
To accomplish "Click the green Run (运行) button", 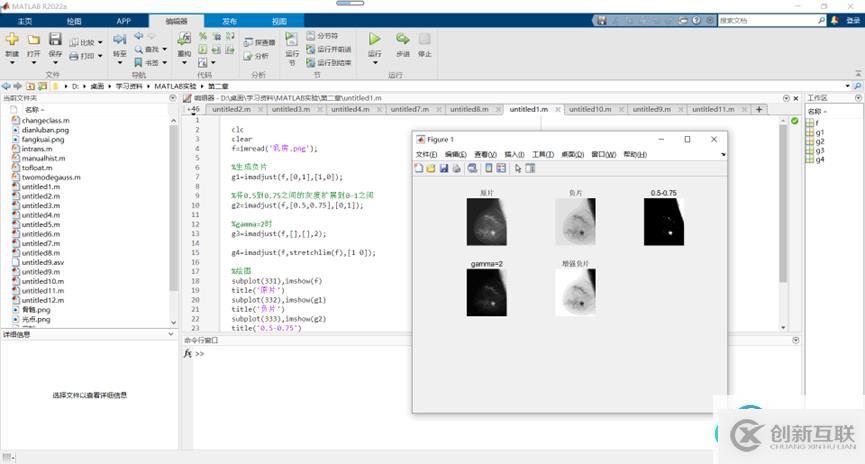I will 375,40.
